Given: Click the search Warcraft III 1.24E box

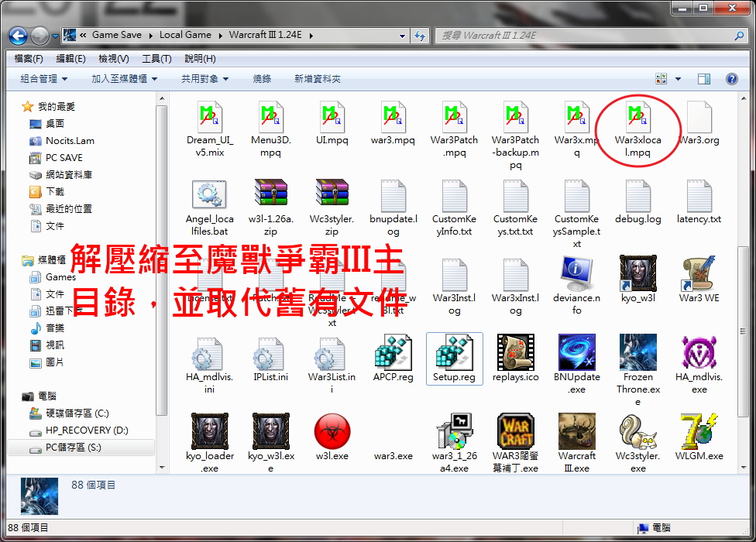Looking at the screenshot, I should coord(592,36).
